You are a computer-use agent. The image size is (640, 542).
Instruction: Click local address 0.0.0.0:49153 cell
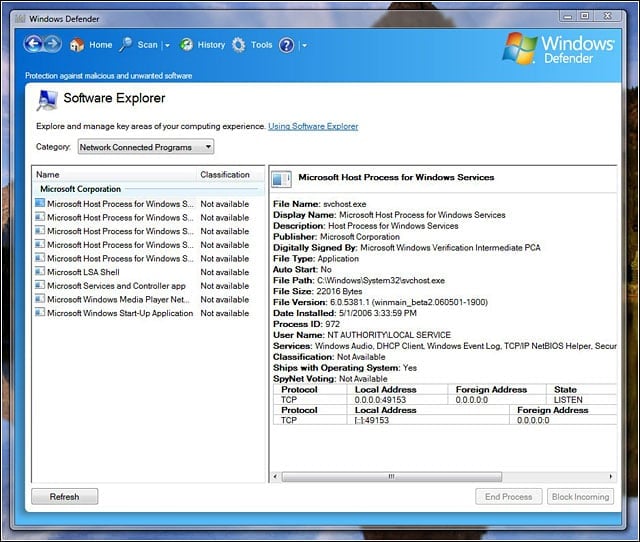(x=380, y=400)
